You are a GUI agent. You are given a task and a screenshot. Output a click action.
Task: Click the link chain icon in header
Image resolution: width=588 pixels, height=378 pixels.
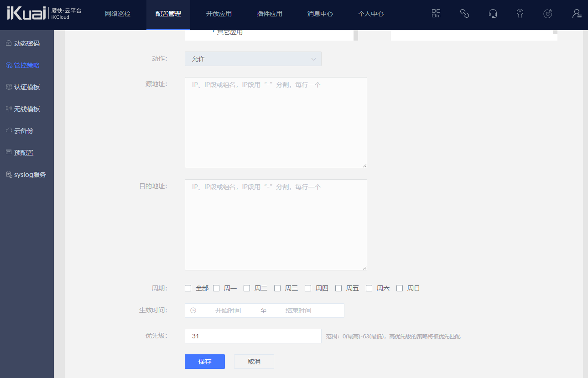[x=464, y=14]
